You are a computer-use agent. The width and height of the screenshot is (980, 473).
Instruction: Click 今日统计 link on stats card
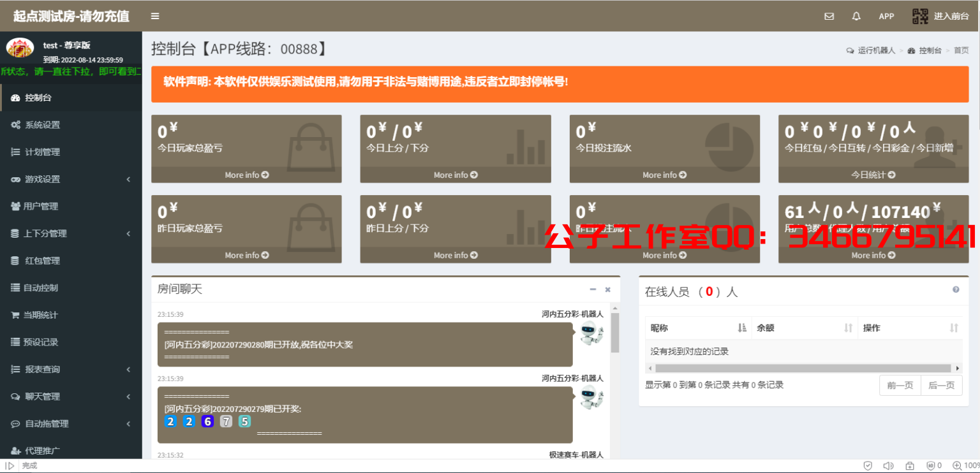[x=873, y=175]
